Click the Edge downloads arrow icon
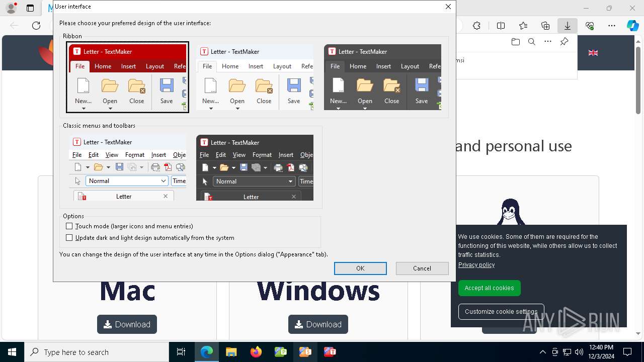644x362 pixels. coord(568,26)
